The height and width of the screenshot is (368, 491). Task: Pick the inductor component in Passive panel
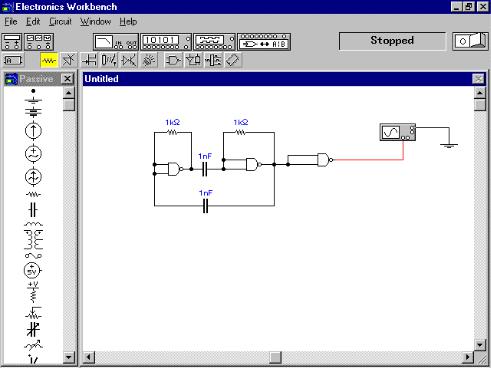33,224
